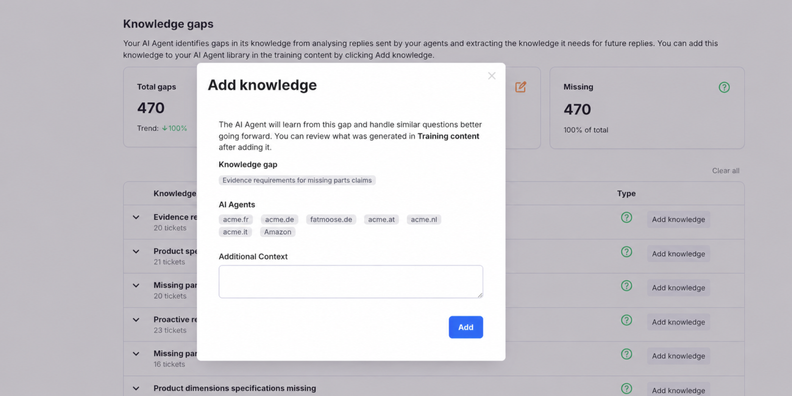Expand Product dimensions specifications missing row
The width and height of the screenshot is (792, 396).
pos(136,388)
